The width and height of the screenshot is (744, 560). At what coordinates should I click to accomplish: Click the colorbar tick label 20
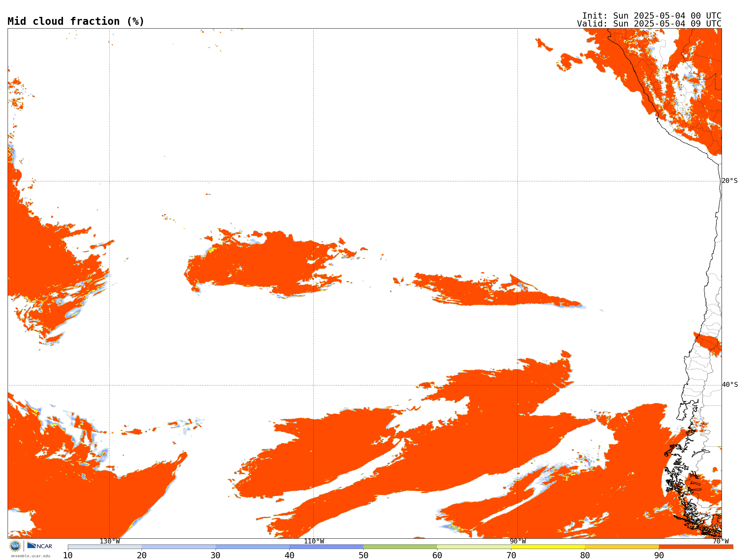tap(142, 555)
